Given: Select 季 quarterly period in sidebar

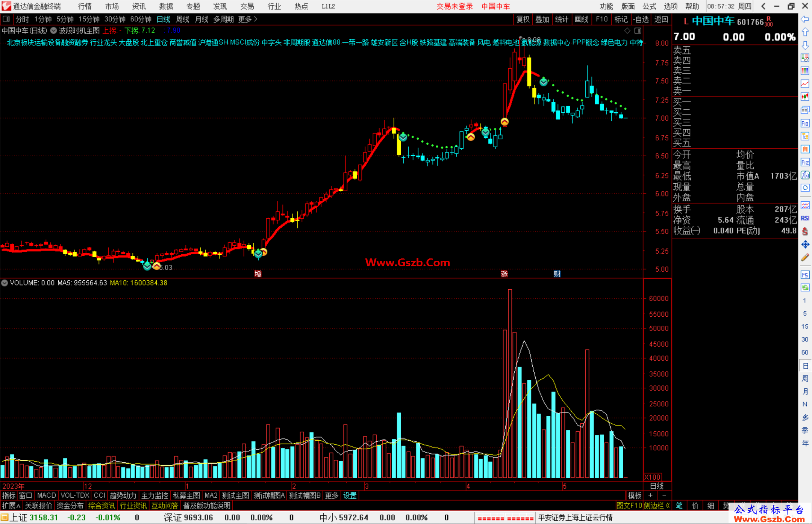Looking at the screenshot, I should (805, 430).
